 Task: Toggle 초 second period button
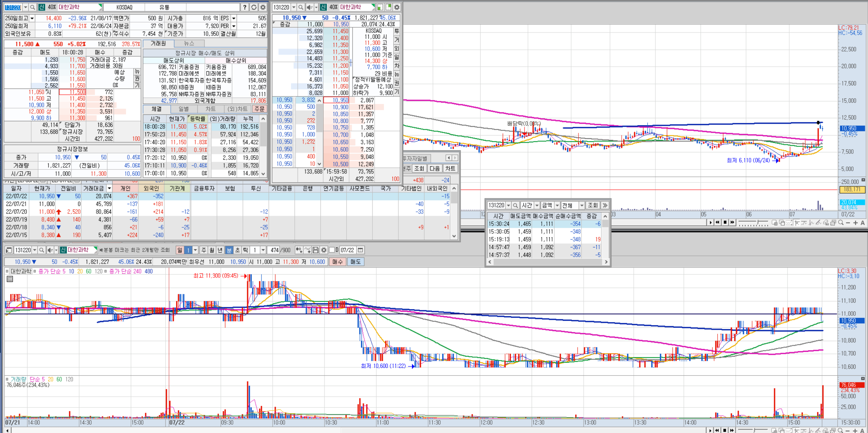(237, 250)
